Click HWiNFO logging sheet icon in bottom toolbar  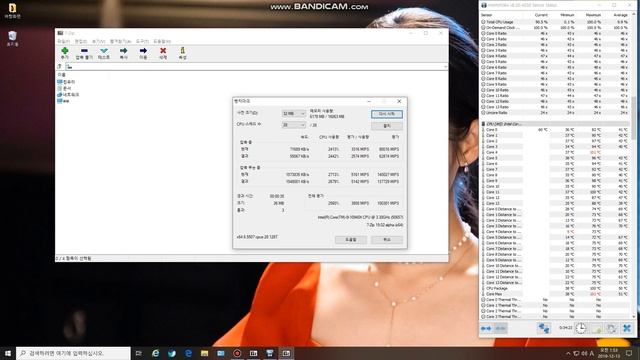point(596,328)
